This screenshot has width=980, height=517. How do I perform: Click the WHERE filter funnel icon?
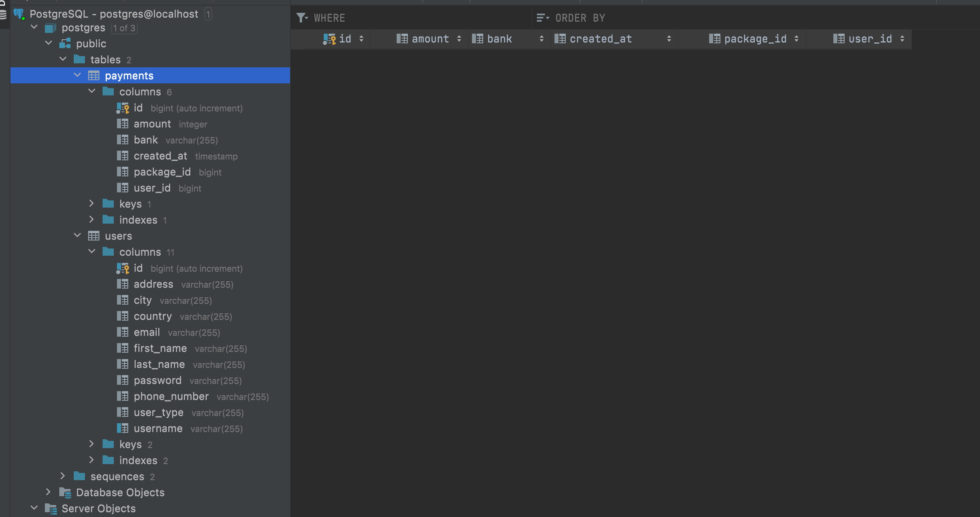[301, 18]
